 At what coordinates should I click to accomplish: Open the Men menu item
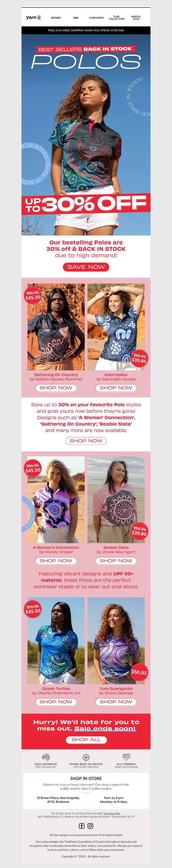coord(76,18)
